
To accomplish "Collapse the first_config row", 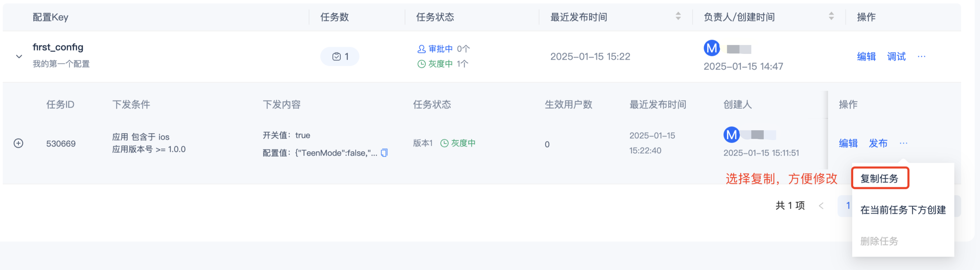I will click(x=18, y=56).
